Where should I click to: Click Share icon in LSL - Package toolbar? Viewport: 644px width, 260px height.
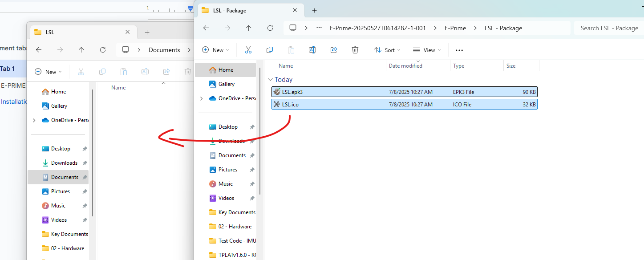(334, 50)
